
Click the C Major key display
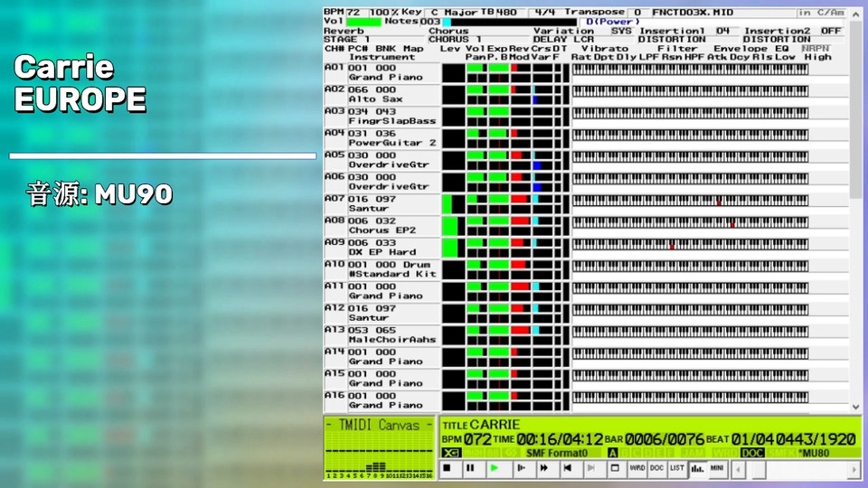pos(454,12)
